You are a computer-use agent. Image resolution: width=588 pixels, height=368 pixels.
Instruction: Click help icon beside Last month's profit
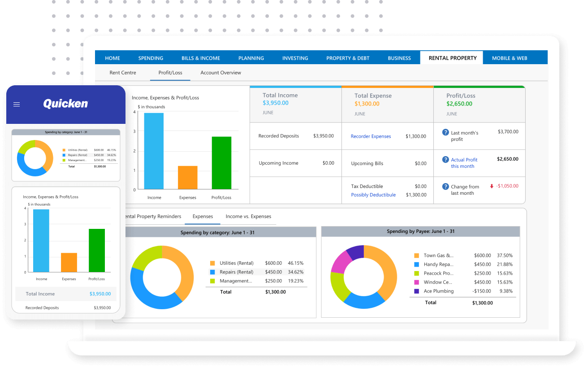pyautogui.click(x=445, y=132)
